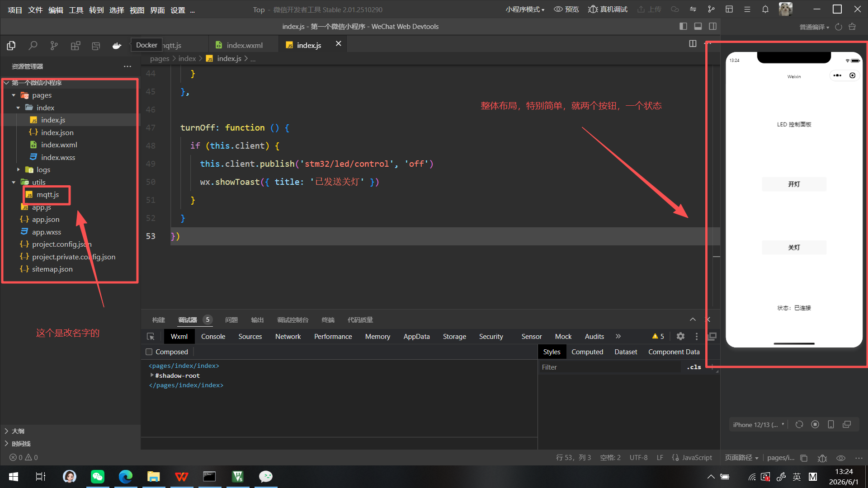Click the preview eye icon labeled 预览
Screen dimensions: 868x488
[x=566, y=9]
